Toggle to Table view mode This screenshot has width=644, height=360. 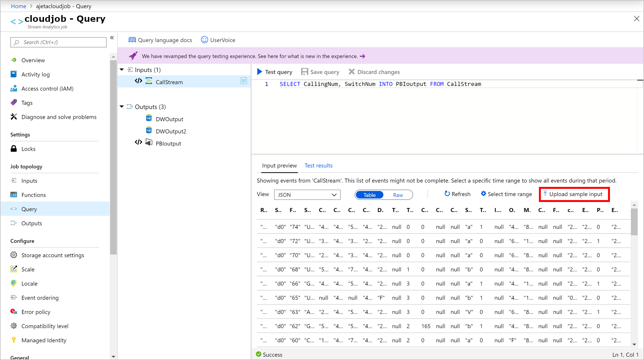[x=370, y=195]
